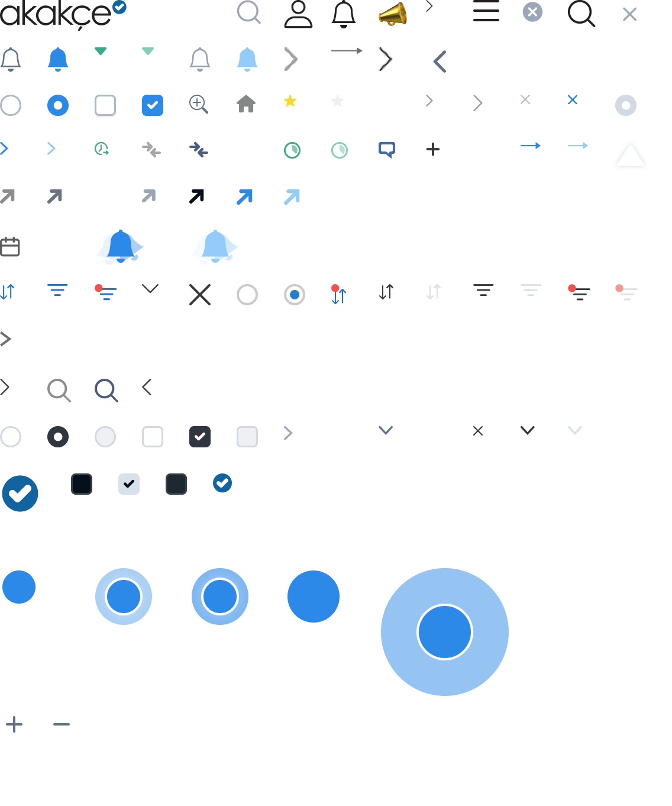The image size is (672, 806).
Task: Click the blue speech bubble icon
Action: (x=387, y=150)
